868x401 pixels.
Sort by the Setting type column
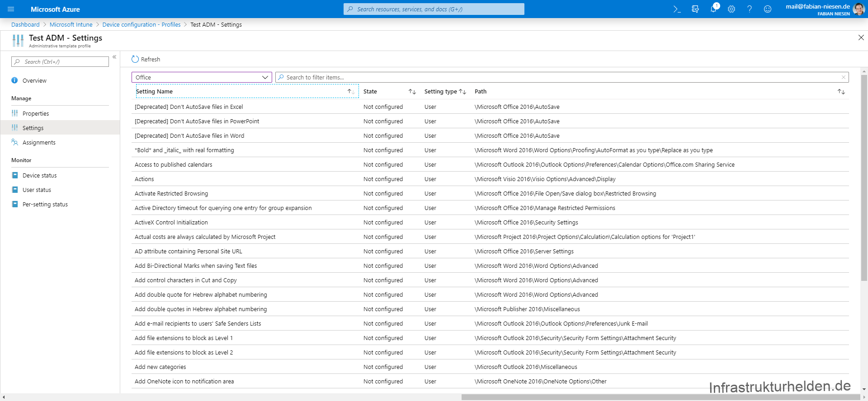click(x=462, y=92)
